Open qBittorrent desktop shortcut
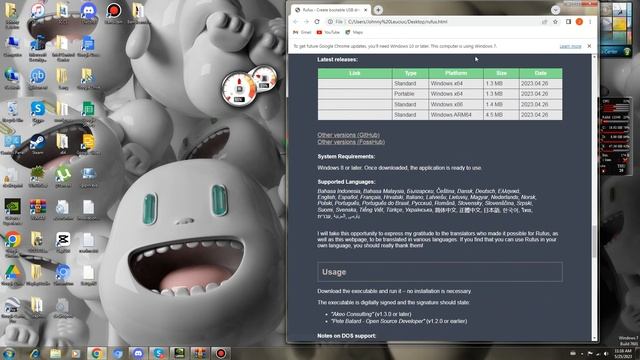 38,78
